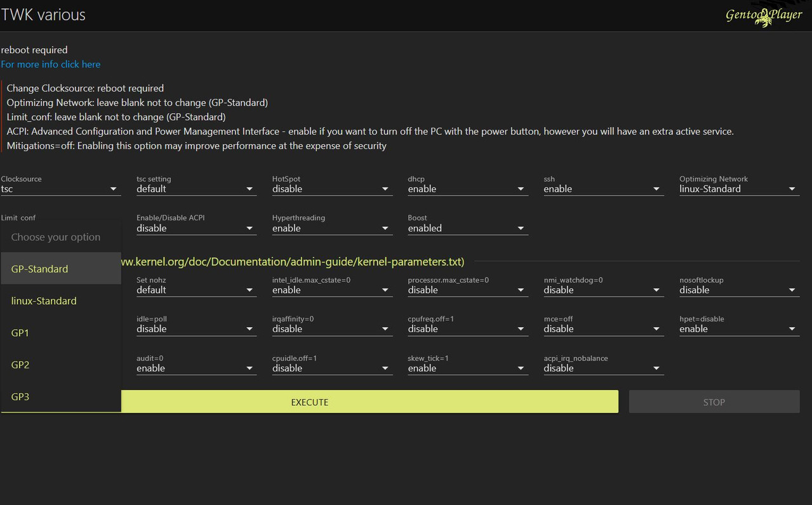Open the intel_idle.max_cstate=0 dropdown
The image size is (812, 505).
(332, 290)
